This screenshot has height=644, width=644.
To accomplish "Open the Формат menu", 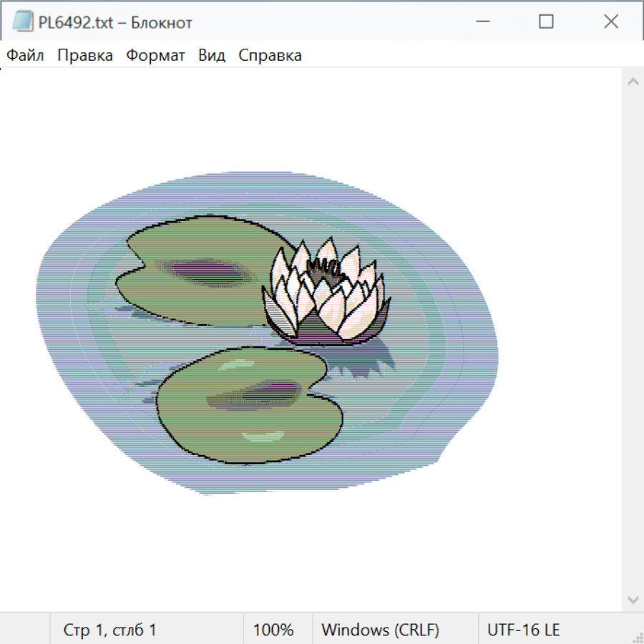I will 155,55.
